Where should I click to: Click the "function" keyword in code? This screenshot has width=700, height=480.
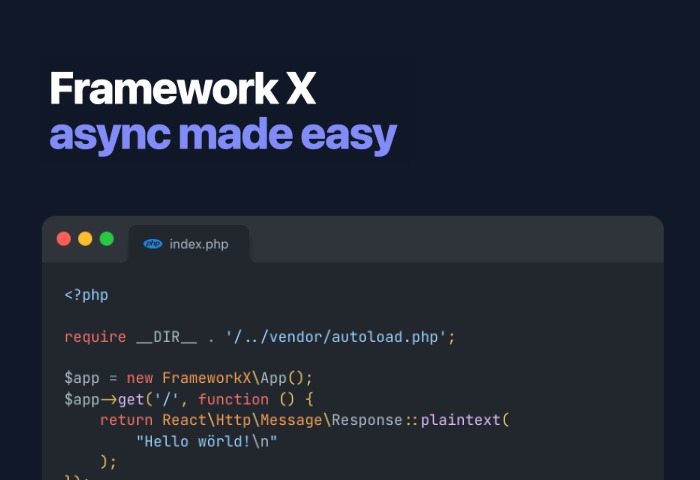233,399
